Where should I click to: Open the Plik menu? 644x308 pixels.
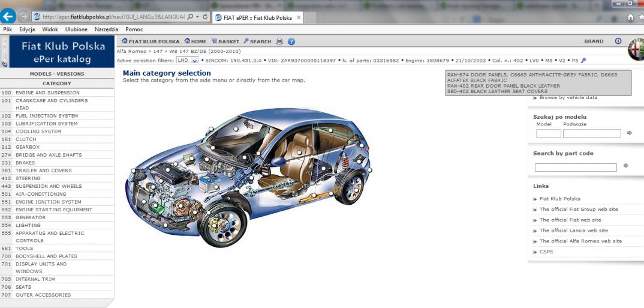[7, 29]
